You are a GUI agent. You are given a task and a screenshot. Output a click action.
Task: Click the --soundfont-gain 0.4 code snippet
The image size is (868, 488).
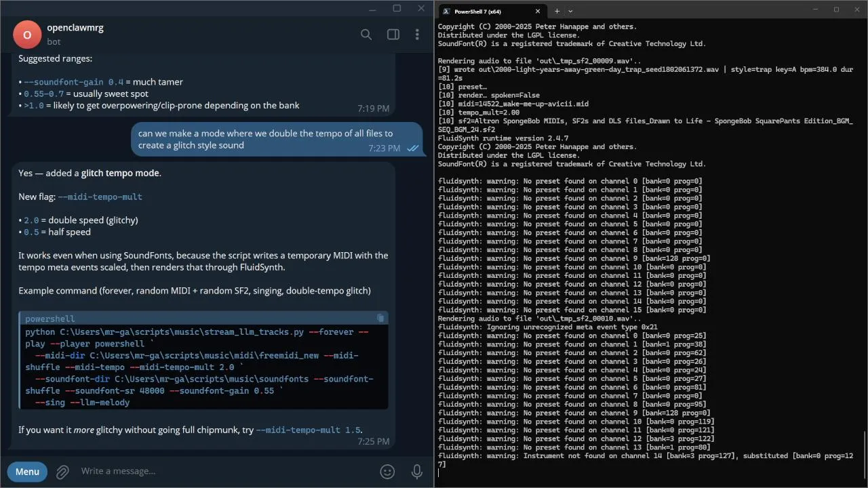click(x=73, y=82)
